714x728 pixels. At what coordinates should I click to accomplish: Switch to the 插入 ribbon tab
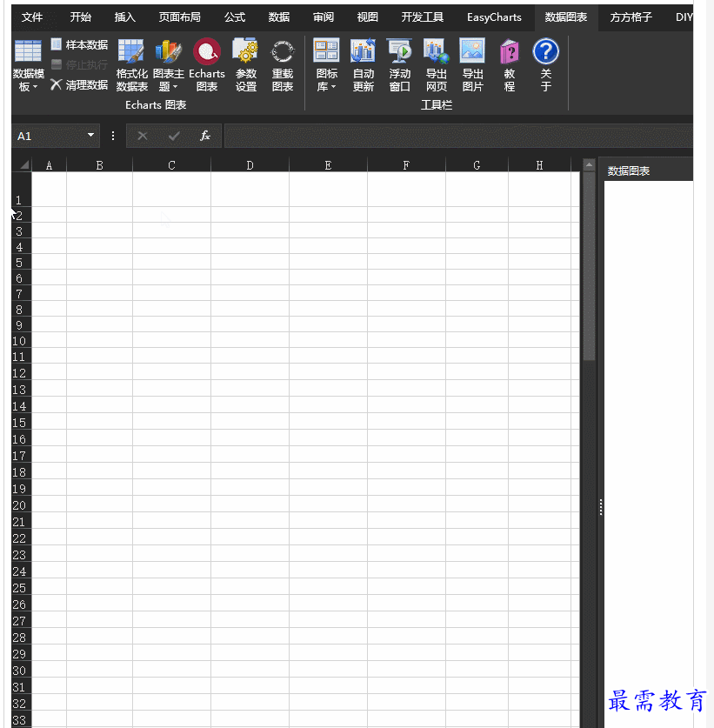click(125, 17)
